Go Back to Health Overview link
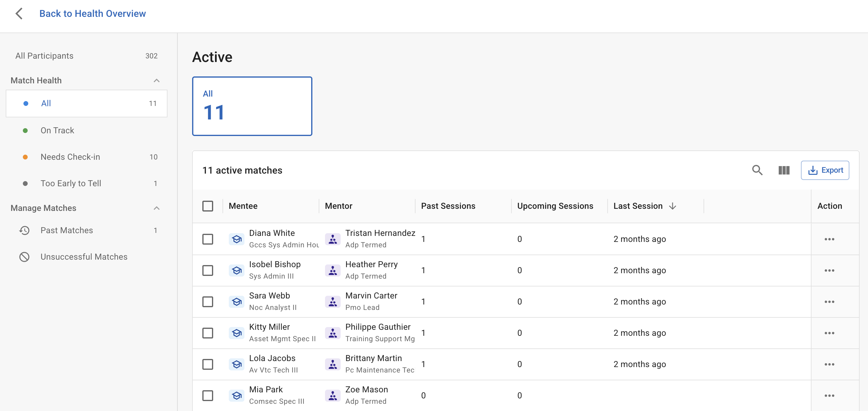The image size is (868, 411). (92, 14)
